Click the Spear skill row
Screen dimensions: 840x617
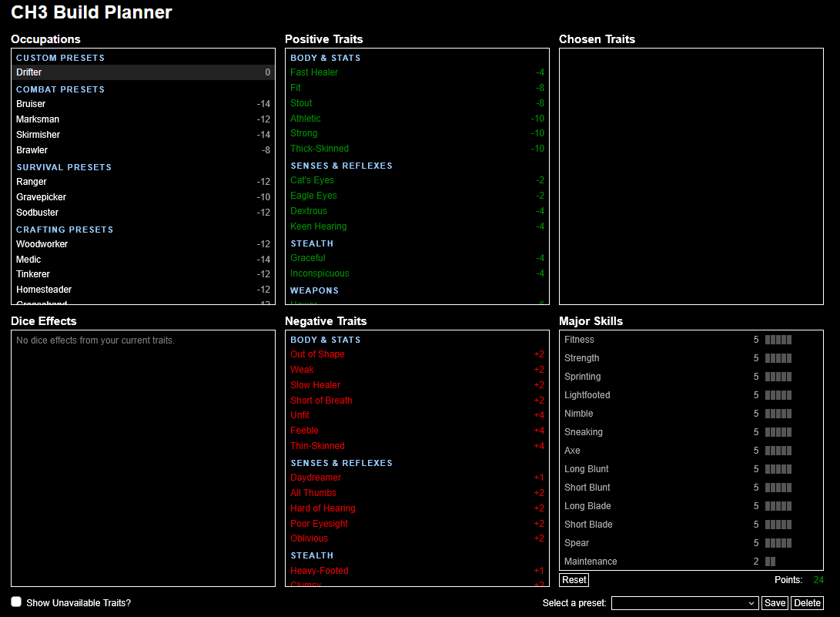click(691, 543)
